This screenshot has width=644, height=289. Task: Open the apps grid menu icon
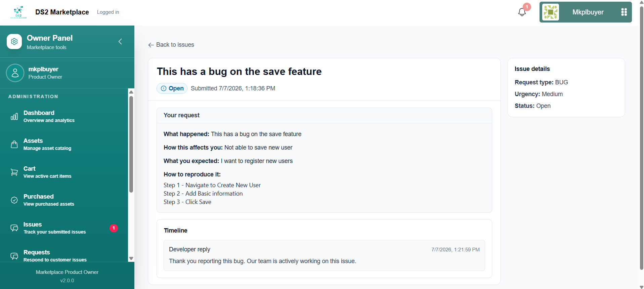pyautogui.click(x=624, y=12)
